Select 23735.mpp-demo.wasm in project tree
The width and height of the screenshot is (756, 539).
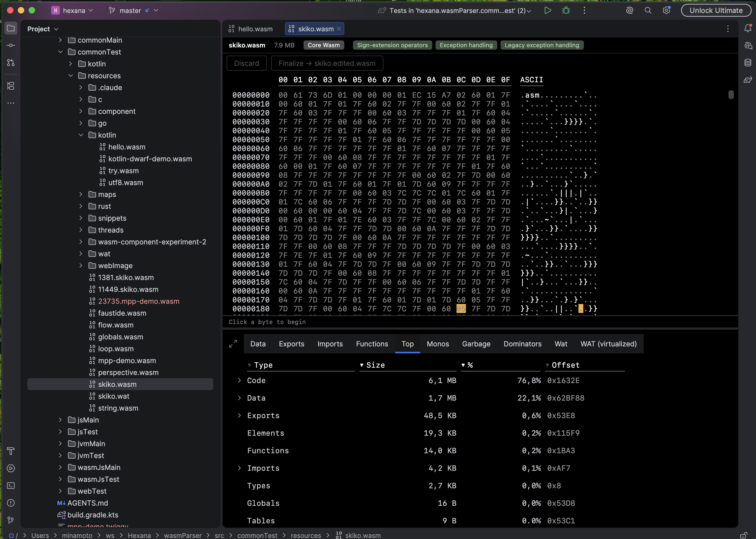[x=138, y=301]
